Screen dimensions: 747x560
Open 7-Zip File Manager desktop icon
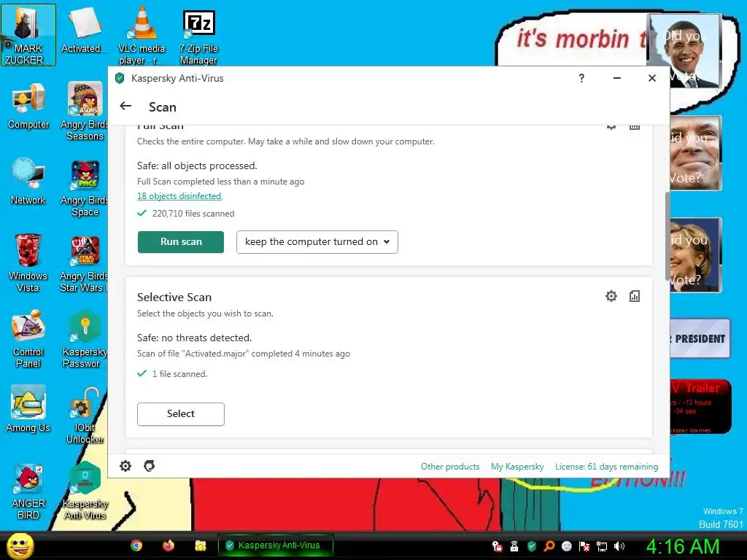pos(198,37)
